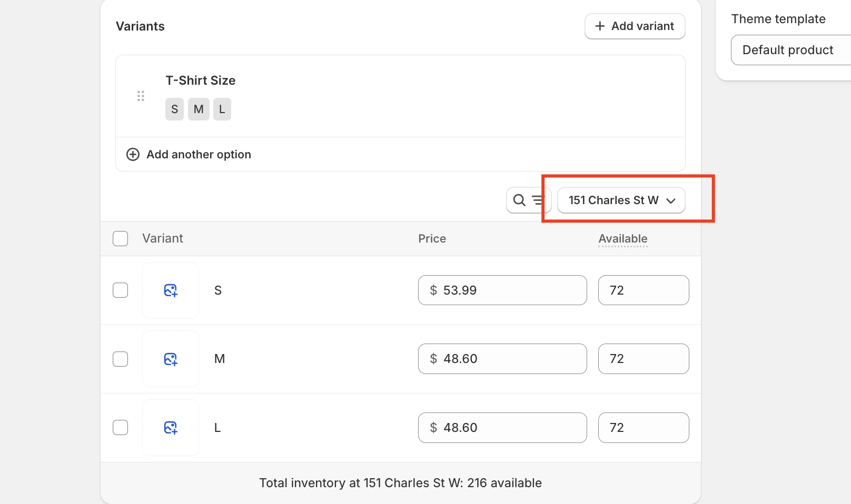851x504 pixels.
Task: Click the Available column header
Action: click(x=623, y=239)
